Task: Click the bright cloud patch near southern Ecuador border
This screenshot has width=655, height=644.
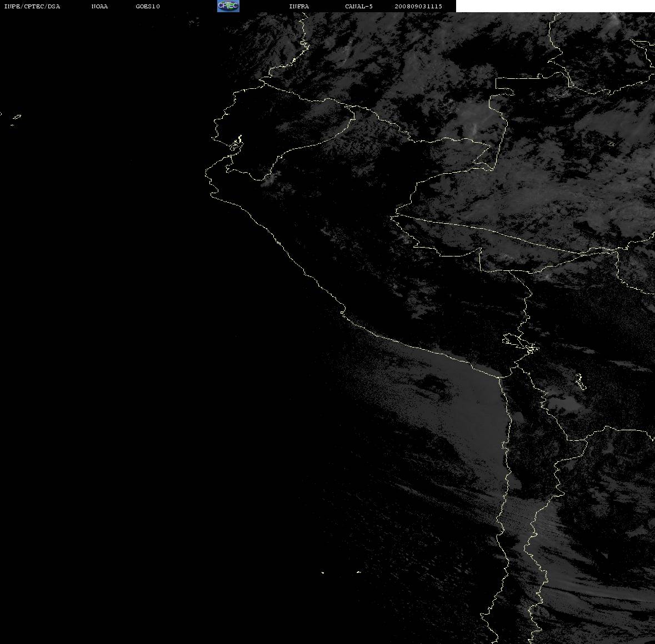Action: (x=268, y=179)
